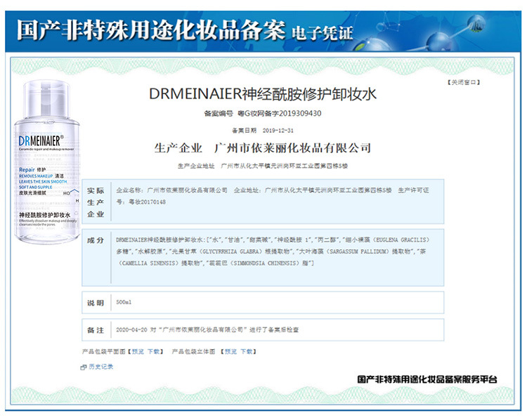This screenshot has width=527, height=420.
Task: Select ingredient text EUGLENA GRACILIS
Action: 401,240
